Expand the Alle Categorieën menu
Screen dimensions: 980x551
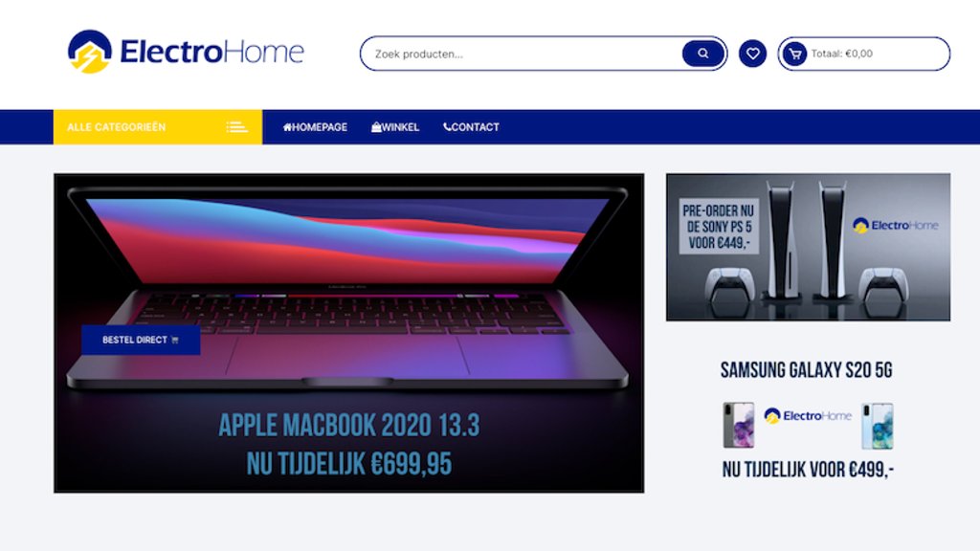(x=158, y=127)
